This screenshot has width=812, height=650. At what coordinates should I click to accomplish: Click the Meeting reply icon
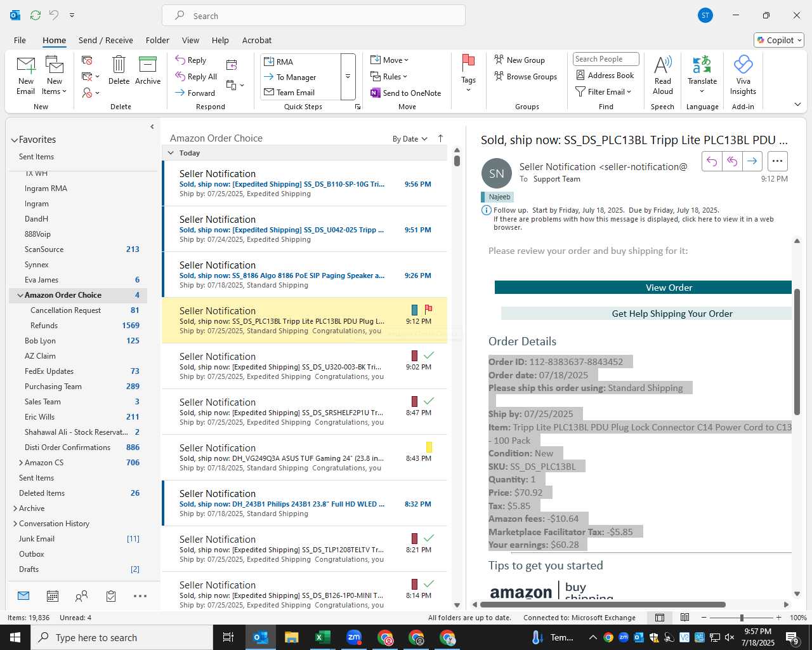coord(232,65)
